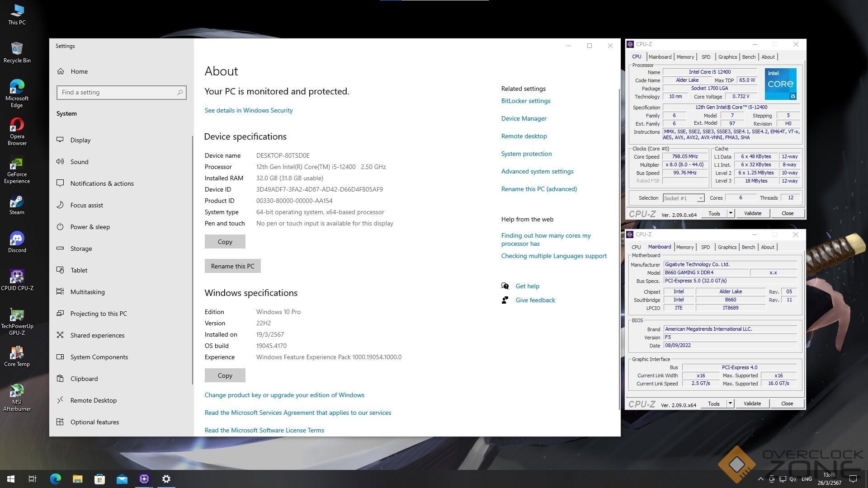The height and width of the screenshot is (488, 868).
Task: Open Storage settings in the sidebar
Action: point(81,249)
